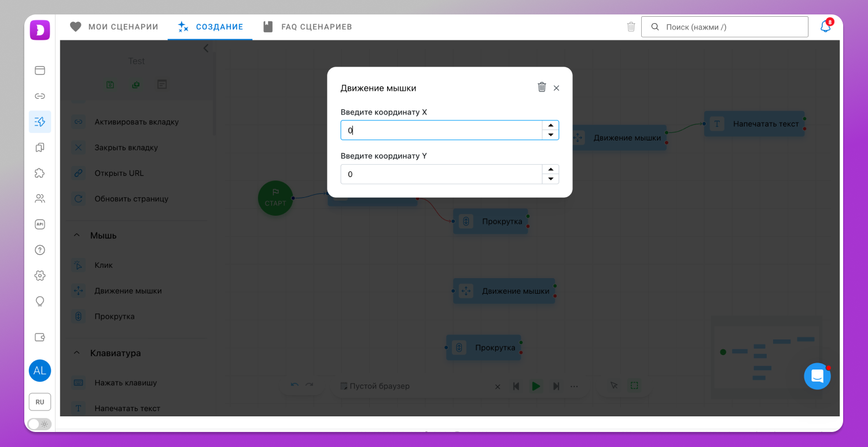Image resolution: width=868 pixels, height=447 pixels.
Task: Open the Мои сценарии tab
Action: tap(114, 27)
